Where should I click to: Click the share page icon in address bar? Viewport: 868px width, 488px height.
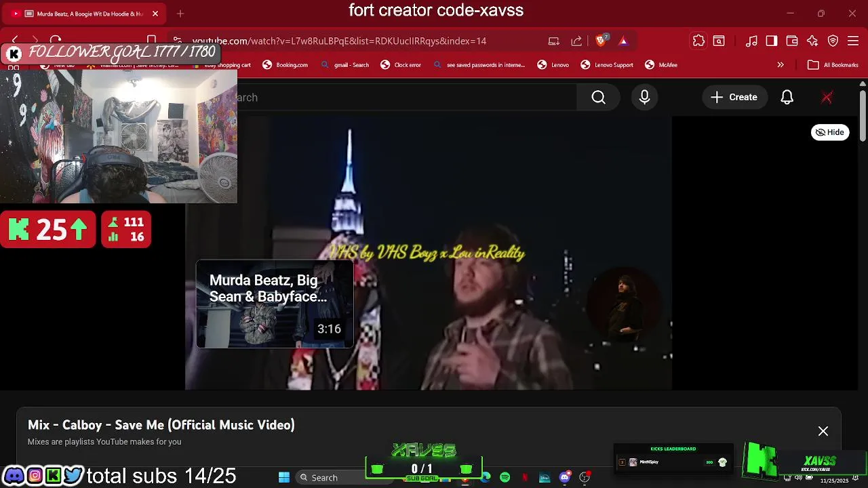tap(576, 41)
